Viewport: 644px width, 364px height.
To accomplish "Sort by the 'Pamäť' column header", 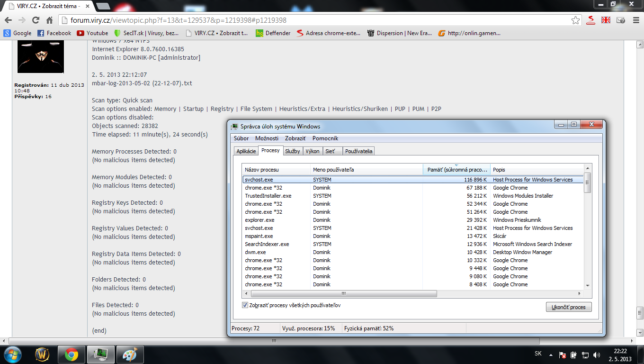I will point(456,170).
